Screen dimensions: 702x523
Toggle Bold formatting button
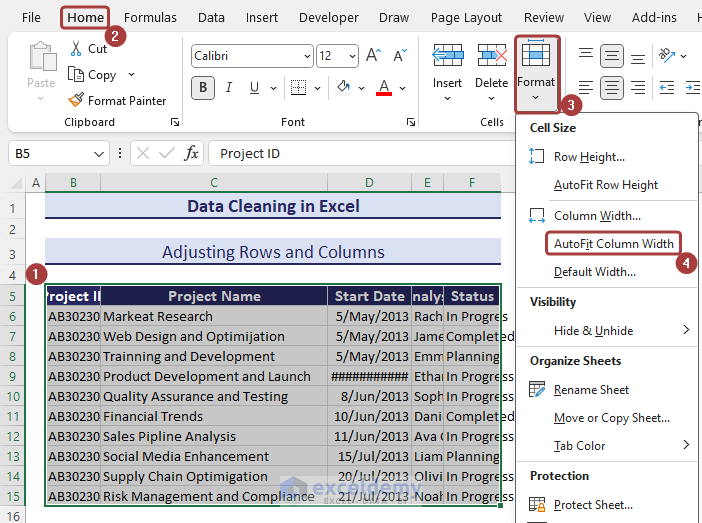tap(203, 88)
